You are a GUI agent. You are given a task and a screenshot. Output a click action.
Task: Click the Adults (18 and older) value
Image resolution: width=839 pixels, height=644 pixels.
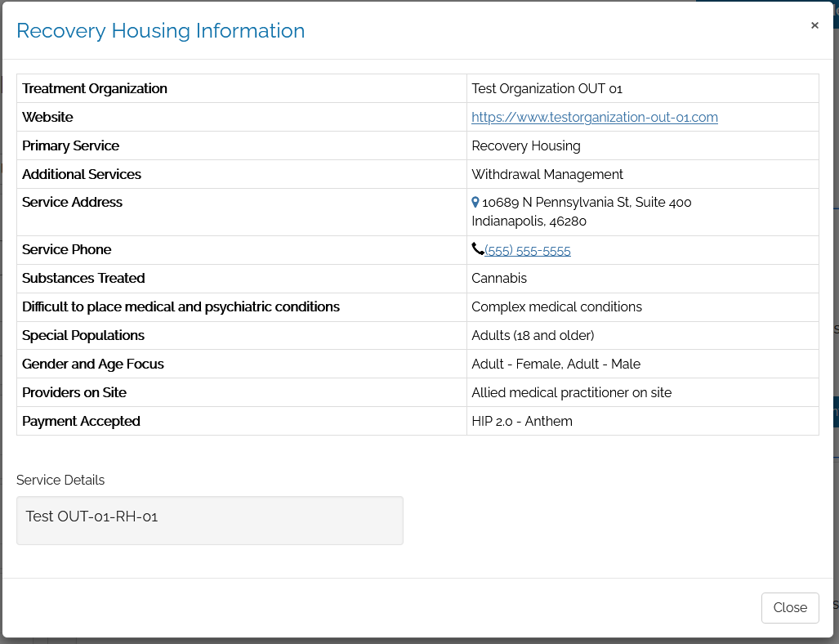[533, 335]
